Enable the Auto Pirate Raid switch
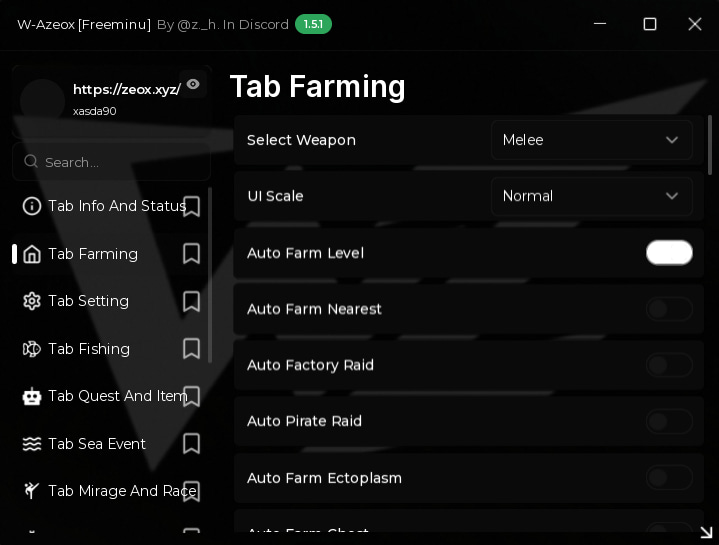The width and height of the screenshot is (719, 545). tap(669, 421)
